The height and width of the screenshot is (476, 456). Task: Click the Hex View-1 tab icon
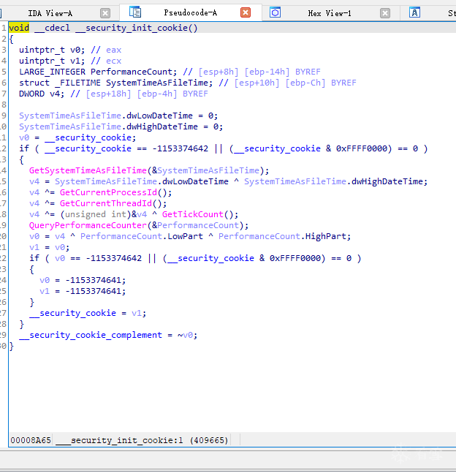pos(275,12)
